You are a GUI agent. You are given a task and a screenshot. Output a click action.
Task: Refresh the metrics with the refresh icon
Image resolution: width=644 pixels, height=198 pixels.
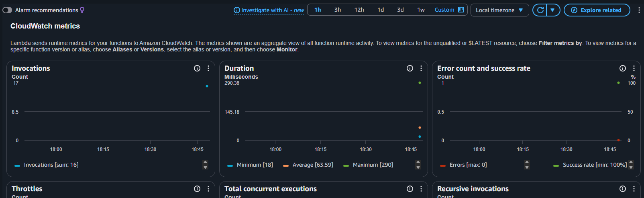tap(540, 10)
